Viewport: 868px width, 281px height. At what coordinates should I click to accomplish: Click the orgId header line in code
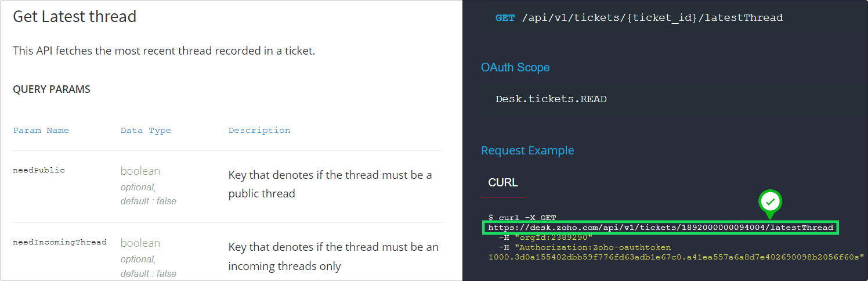coord(545,237)
